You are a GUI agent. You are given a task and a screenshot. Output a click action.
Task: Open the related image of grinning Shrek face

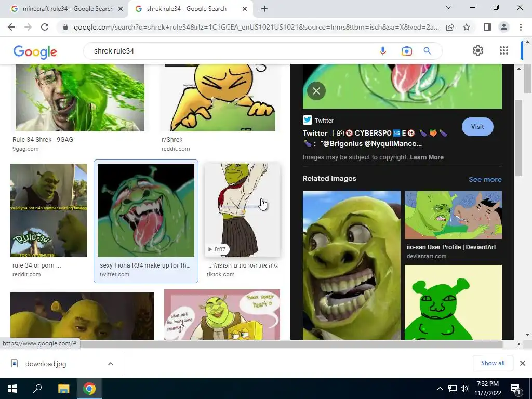point(352,265)
